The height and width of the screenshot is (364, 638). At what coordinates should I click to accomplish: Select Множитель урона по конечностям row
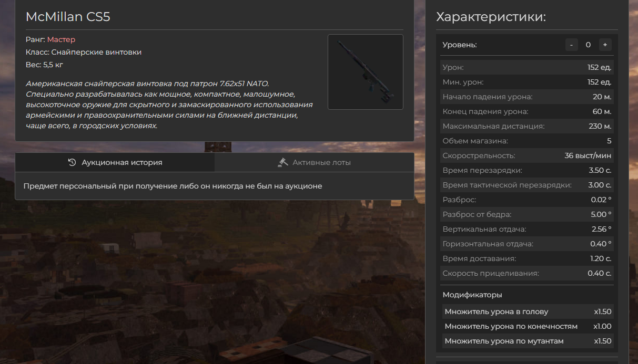(x=527, y=326)
